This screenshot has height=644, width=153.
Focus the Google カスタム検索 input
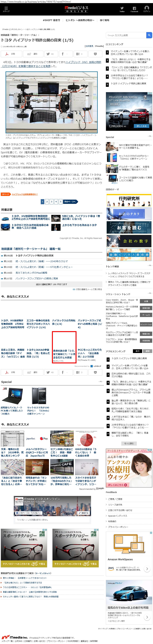[x=126, y=35]
